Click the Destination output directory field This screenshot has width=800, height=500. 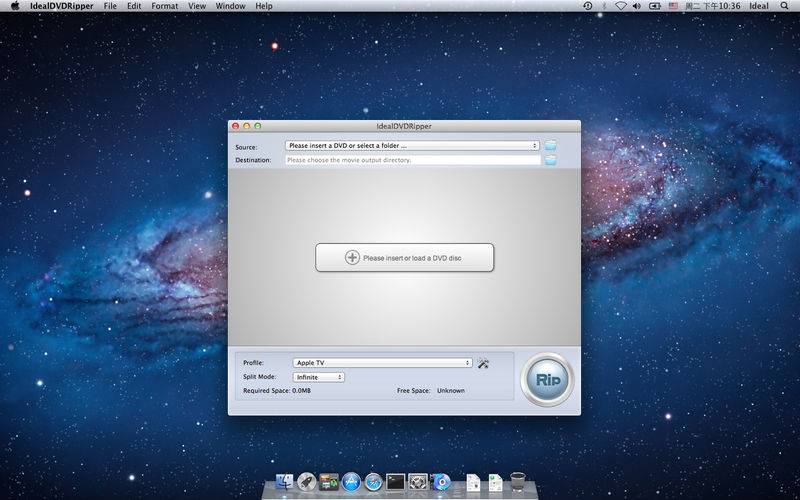(x=412, y=160)
